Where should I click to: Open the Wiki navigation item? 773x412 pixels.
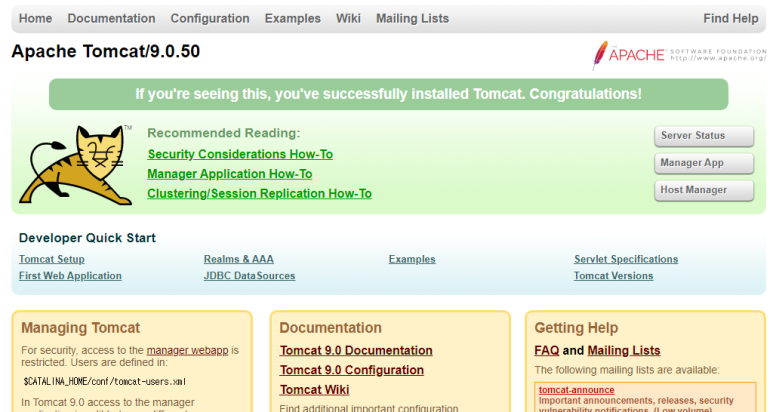point(349,19)
